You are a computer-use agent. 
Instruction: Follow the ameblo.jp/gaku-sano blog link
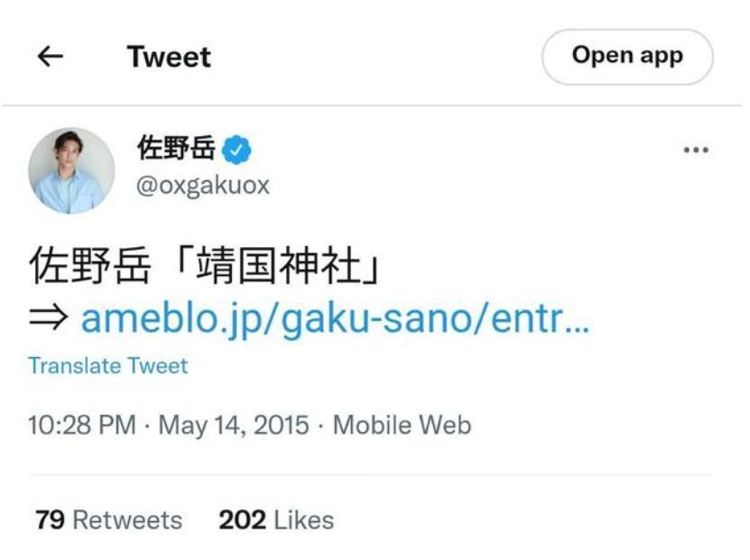335,318
